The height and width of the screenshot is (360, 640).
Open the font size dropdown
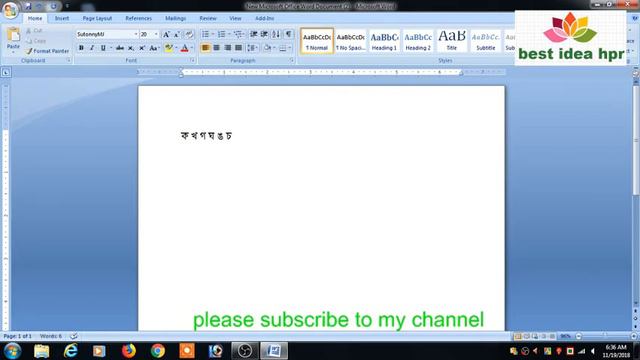click(x=156, y=35)
